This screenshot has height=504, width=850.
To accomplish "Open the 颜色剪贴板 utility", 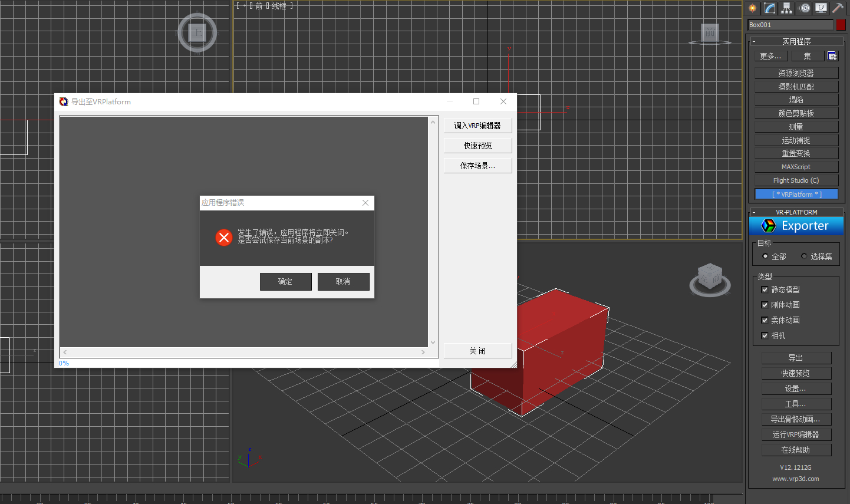I will (x=796, y=113).
